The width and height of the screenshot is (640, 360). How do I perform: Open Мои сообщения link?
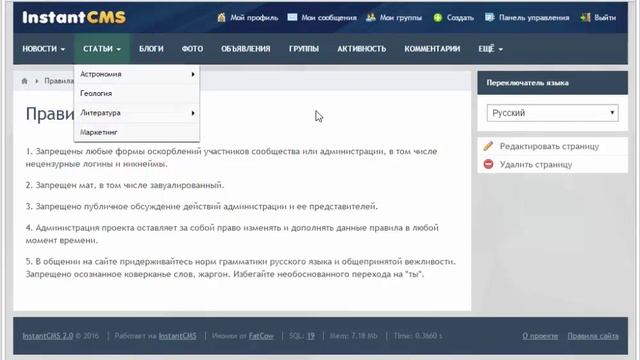329,18
